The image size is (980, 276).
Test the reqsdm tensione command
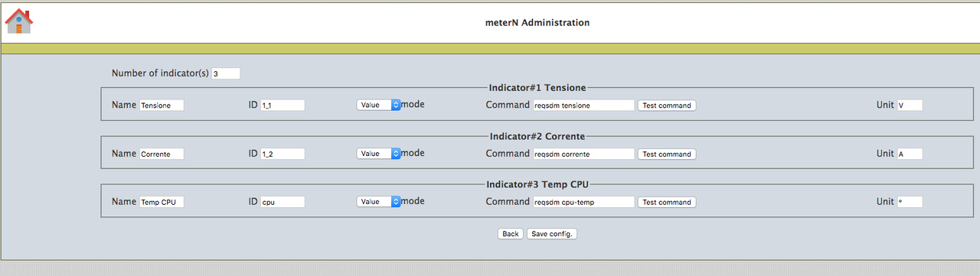point(667,106)
